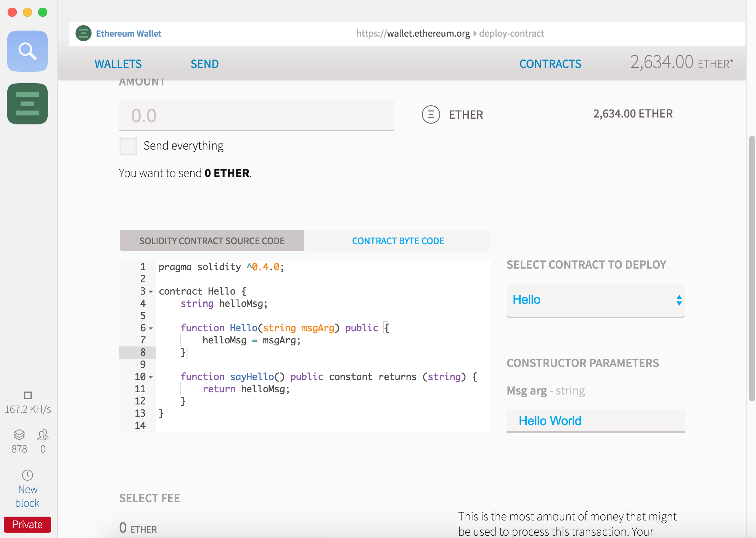Focus the amount input field showing 0.0
756x538 pixels.
coord(257,116)
